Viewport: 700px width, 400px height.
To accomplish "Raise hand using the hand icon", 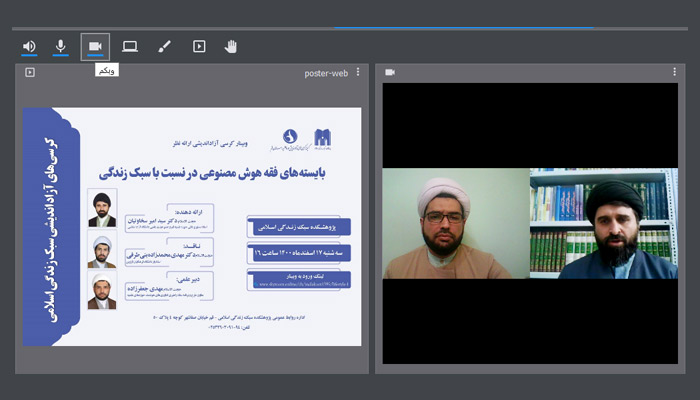I will (x=231, y=46).
